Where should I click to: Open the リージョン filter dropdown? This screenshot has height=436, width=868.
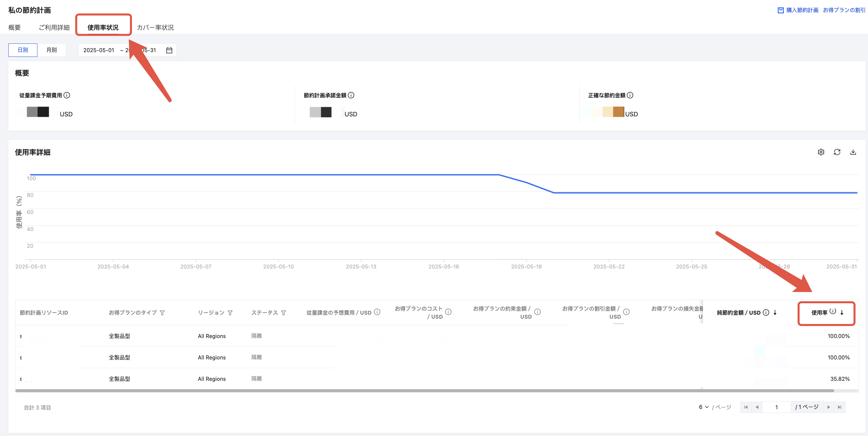(x=230, y=313)
